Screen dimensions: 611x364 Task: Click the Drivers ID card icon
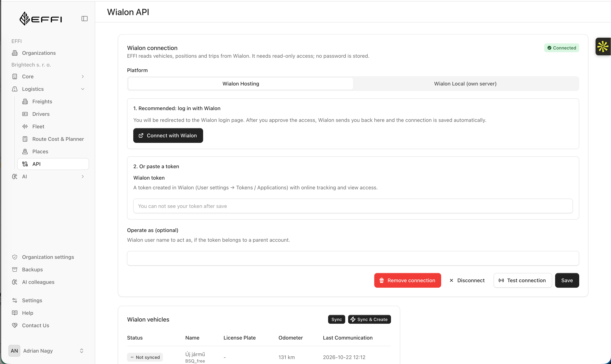pyautogui.click(x=25, y=114)
